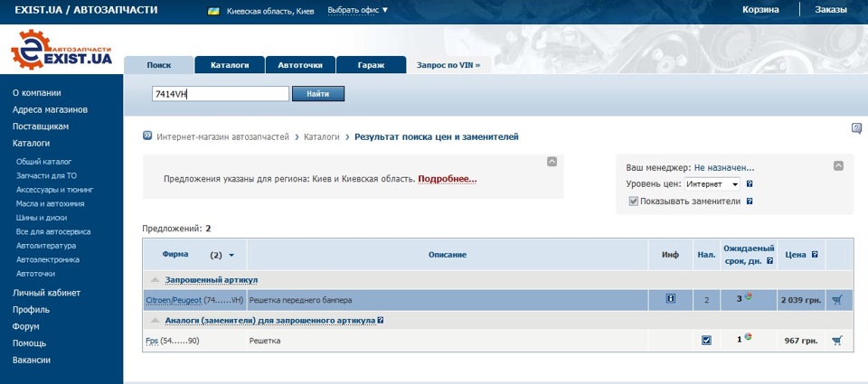The height and width of the screenshot is (384, 868).
Task: Click the Не назначен... manager link
Action: click(x=724, y=167)
